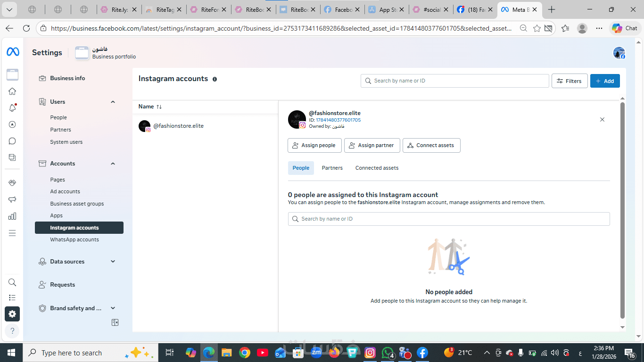
Task: Open the Meta logo home link
Action: pyautogui.click(x=13, y=52)
